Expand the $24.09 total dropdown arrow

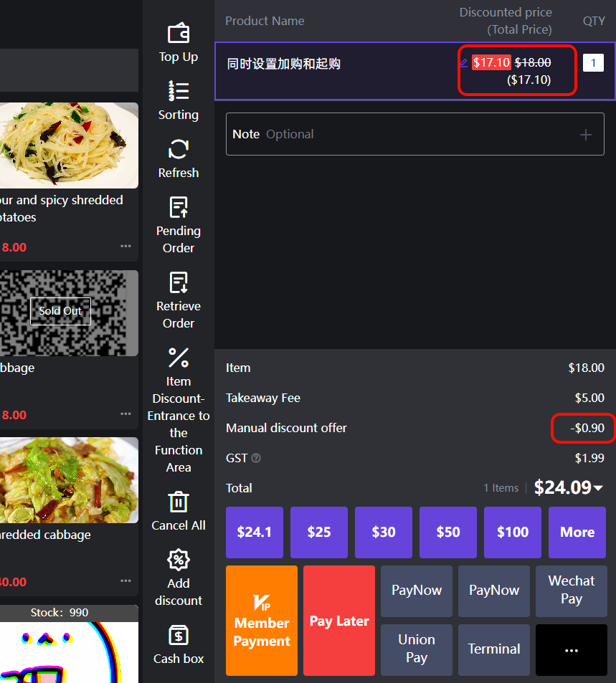[598, 488]
